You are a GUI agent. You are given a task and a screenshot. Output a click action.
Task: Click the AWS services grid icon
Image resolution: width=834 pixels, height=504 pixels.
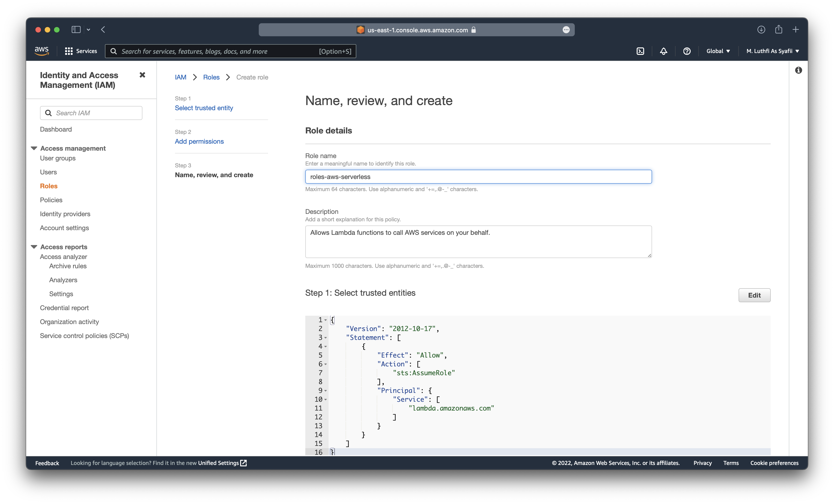coord(68,51)
